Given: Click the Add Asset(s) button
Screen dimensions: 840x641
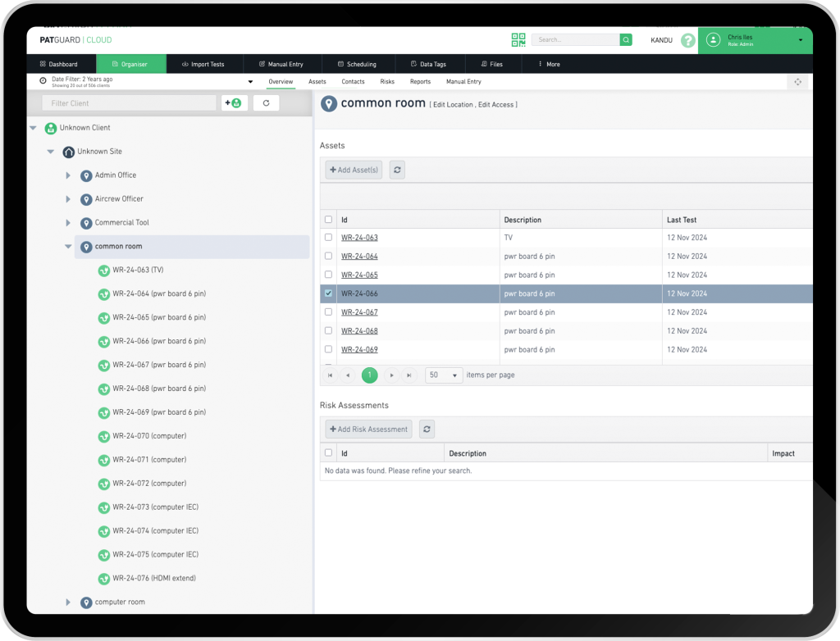Looking at the screenshot, I should pyautogui.click(x=354, y=170).
